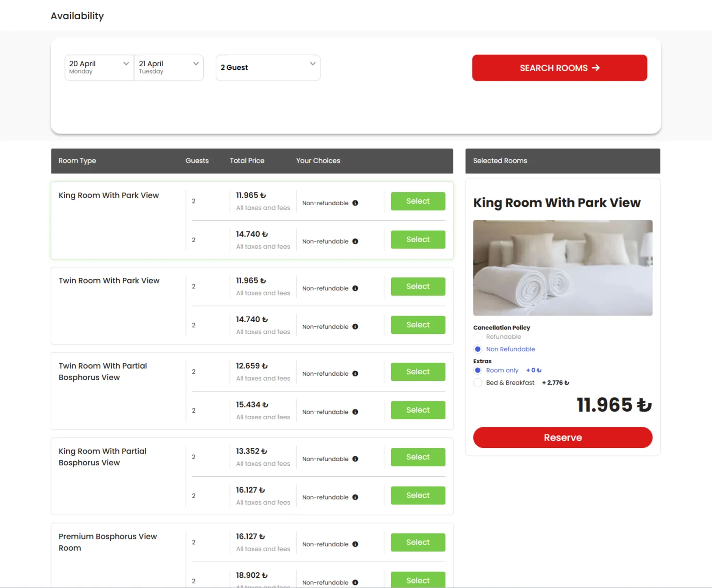712x588 pixels.
Task: Open the 20 April check-in date dropdown
Action: click(x=99, y=68)
